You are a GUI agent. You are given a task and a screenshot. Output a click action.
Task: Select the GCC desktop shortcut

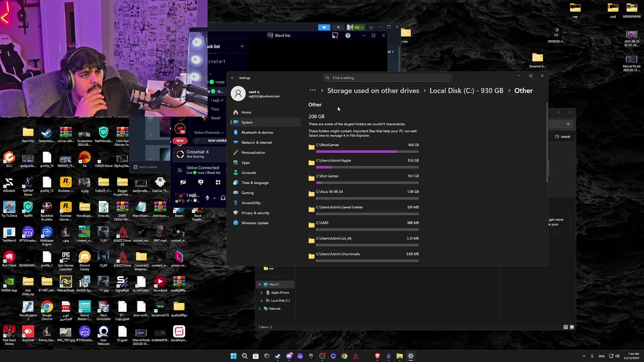pos(9,160)
